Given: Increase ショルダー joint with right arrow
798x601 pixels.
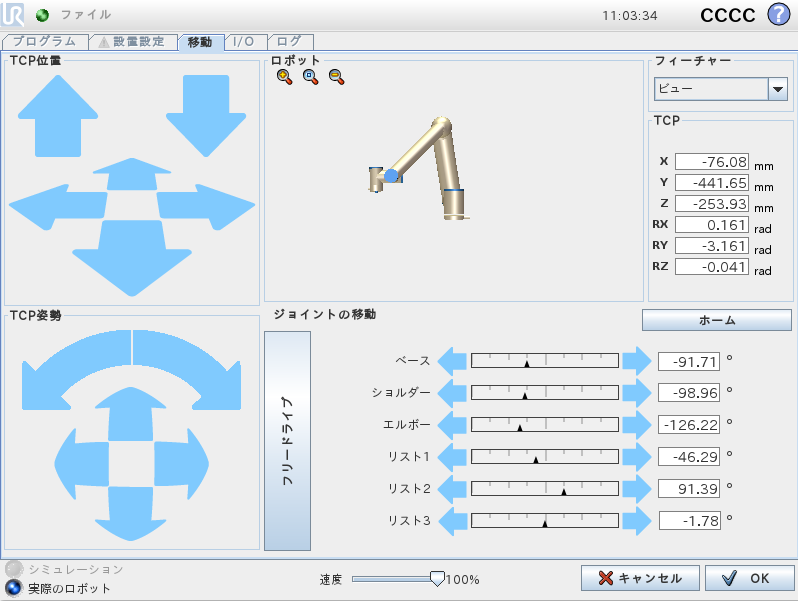Looking at the screenshot, I should (637, 393).
